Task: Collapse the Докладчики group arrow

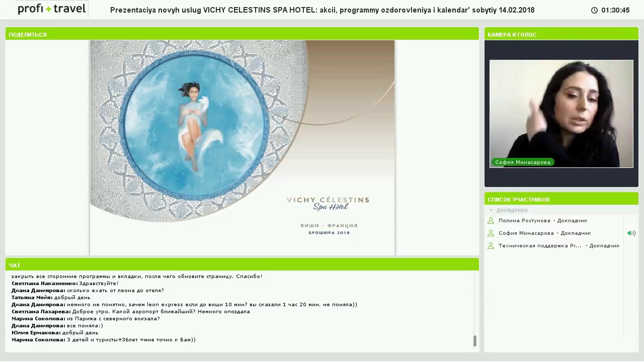Action: pos(491,211)
